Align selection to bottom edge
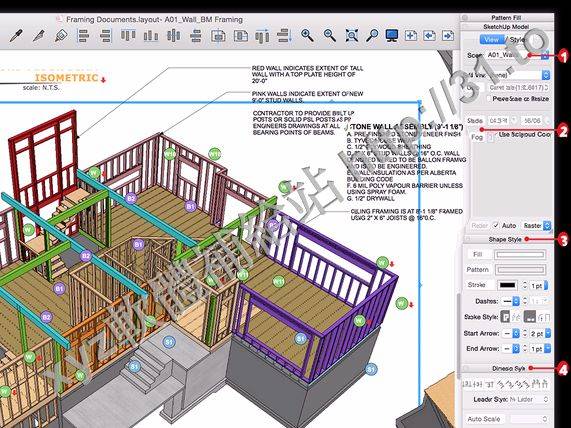Screen dimensions: 571x428 [150, 36]
